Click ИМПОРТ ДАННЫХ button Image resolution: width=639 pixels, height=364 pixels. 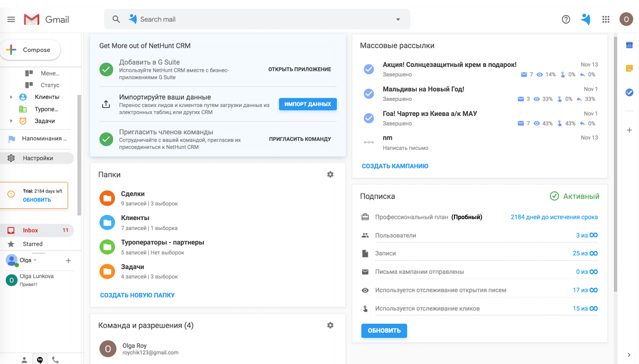click(x=308, y=104)
